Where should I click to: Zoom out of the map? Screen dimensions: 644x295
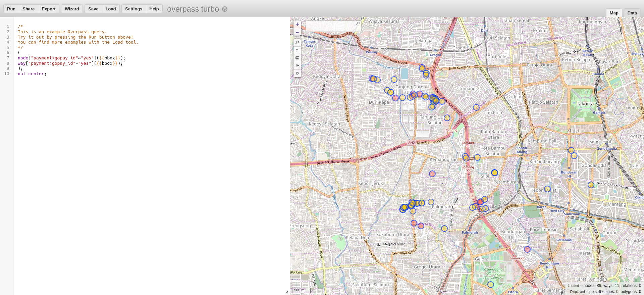297,32
